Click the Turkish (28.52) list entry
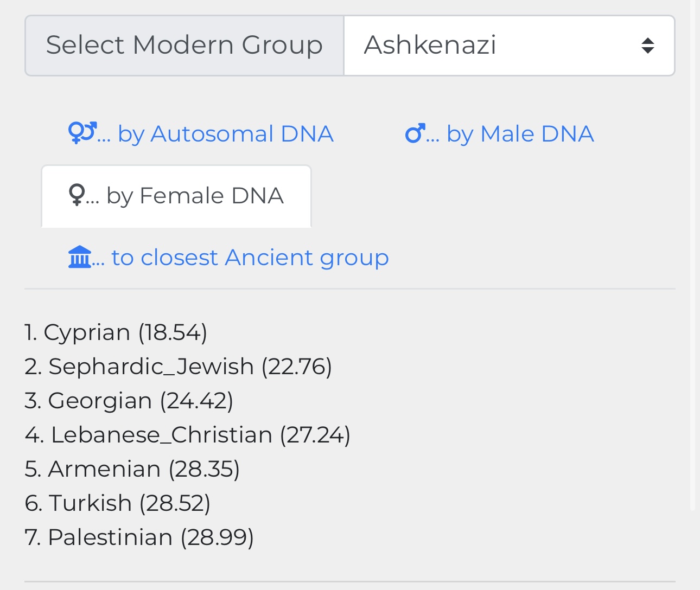This screenshot has width=700, height=590. pyautogui.click(x=118, y=503)
